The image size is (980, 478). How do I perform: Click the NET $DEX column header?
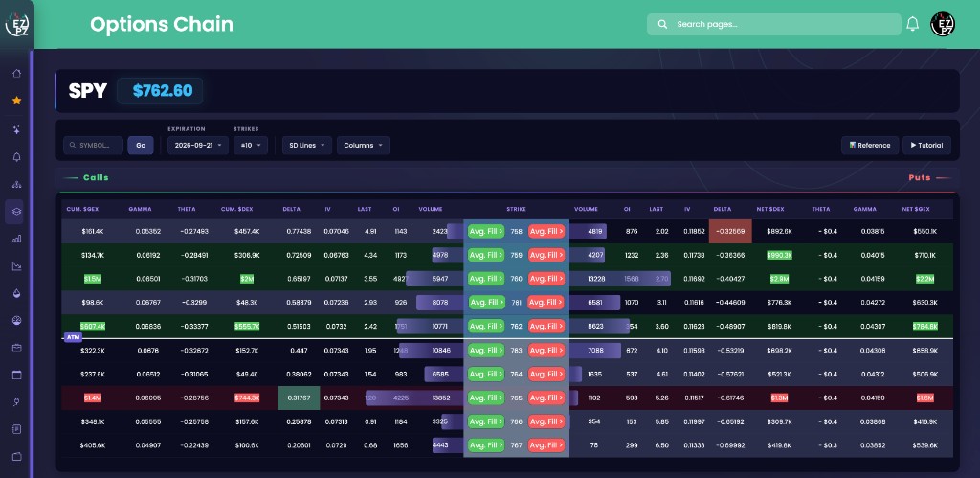click(770, 209)
